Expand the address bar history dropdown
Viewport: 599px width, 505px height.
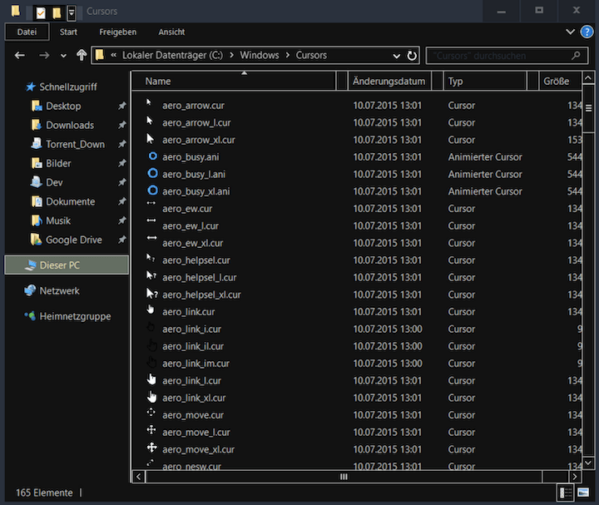tap(397, 56)
